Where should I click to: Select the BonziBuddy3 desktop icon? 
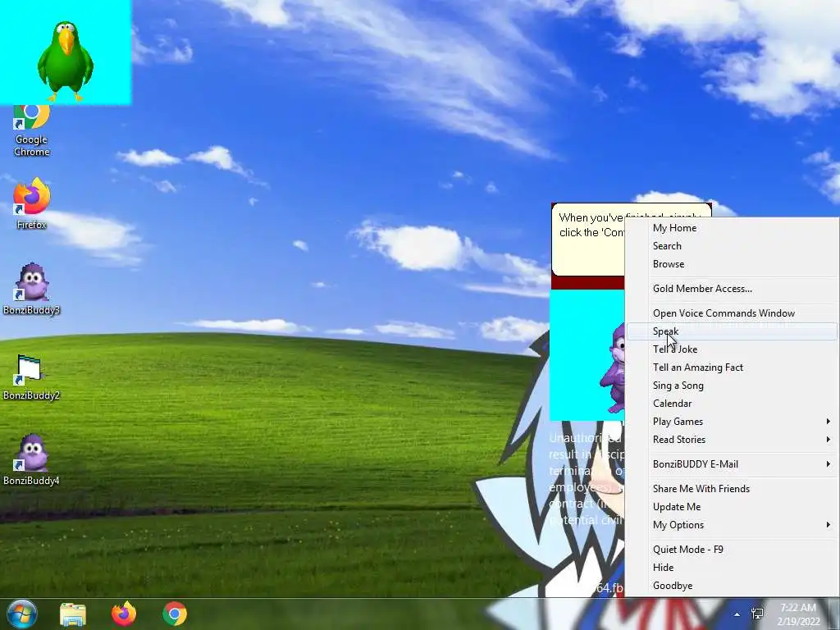pyautogui.click(x=32, y=290)
